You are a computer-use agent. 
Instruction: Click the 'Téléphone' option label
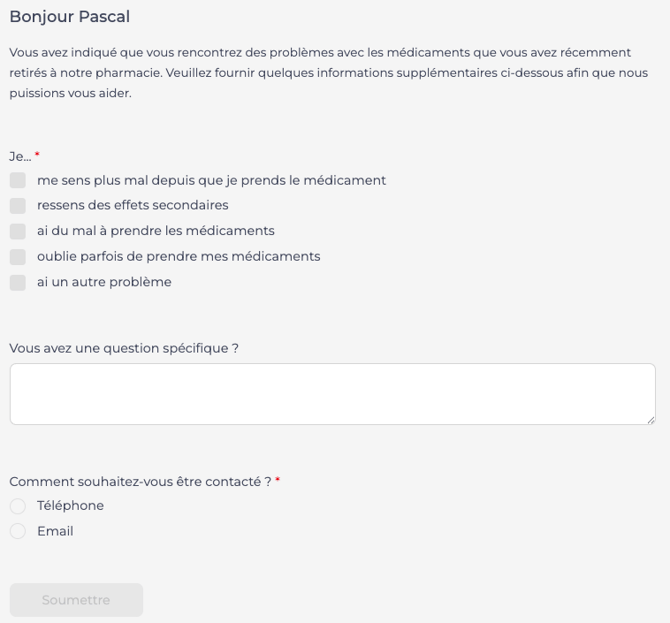pos(70,506)
